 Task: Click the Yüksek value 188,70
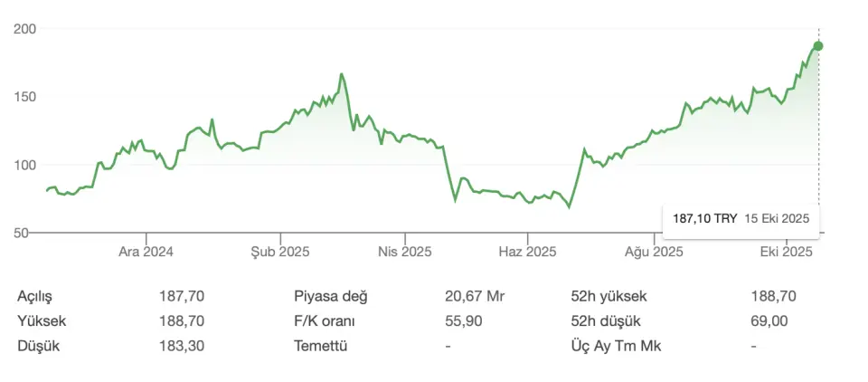[182, 320]
